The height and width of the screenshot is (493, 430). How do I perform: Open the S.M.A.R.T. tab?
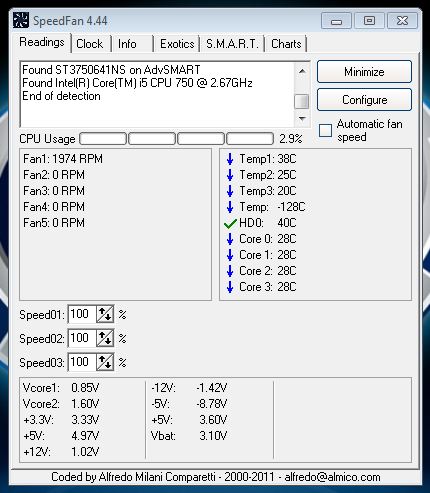[x=232, y=44]
